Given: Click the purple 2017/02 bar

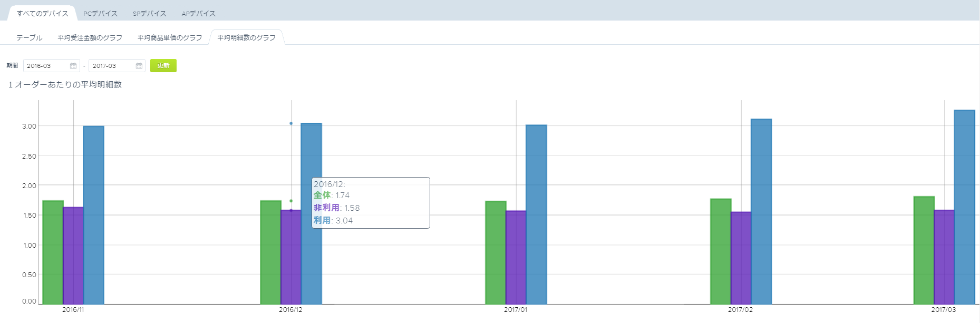Looking at the screenshot, I should (x=741, y=258).
